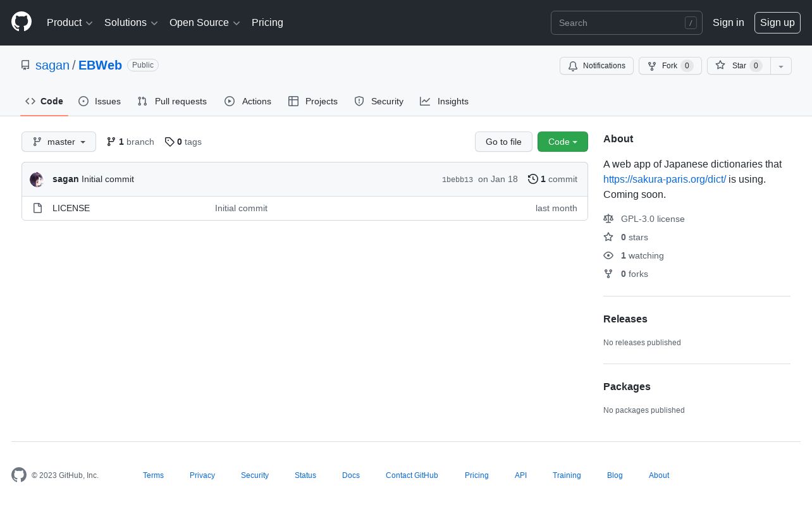This screenshot has height=514, width=812.
Task: Open the Pricing footer link
Action: pos(477,475)
